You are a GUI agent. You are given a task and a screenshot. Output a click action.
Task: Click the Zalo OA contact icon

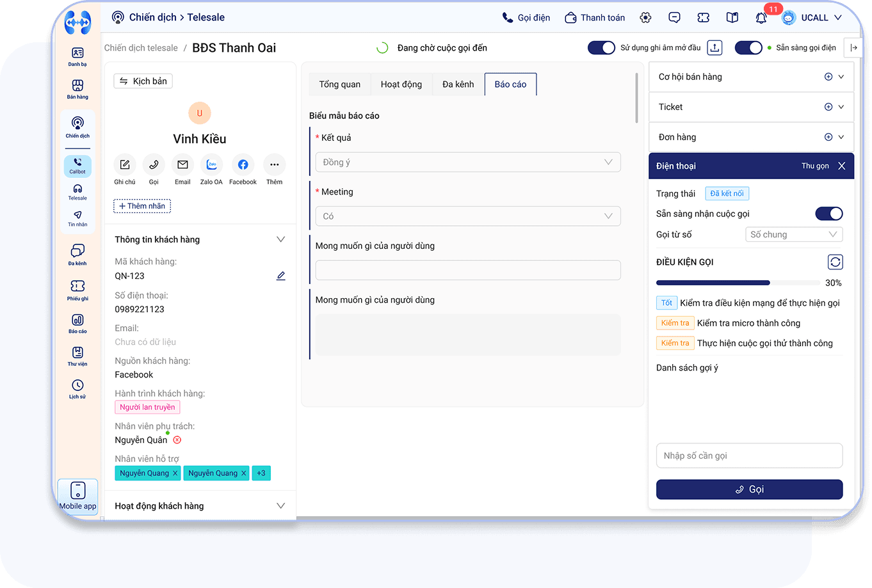point(211,165)
